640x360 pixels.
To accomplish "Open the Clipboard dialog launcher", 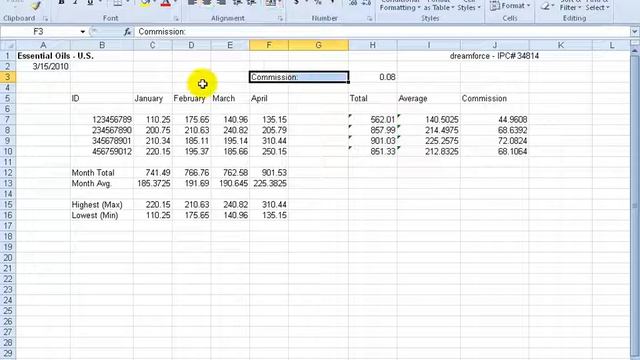I will (x=45, y=18).
